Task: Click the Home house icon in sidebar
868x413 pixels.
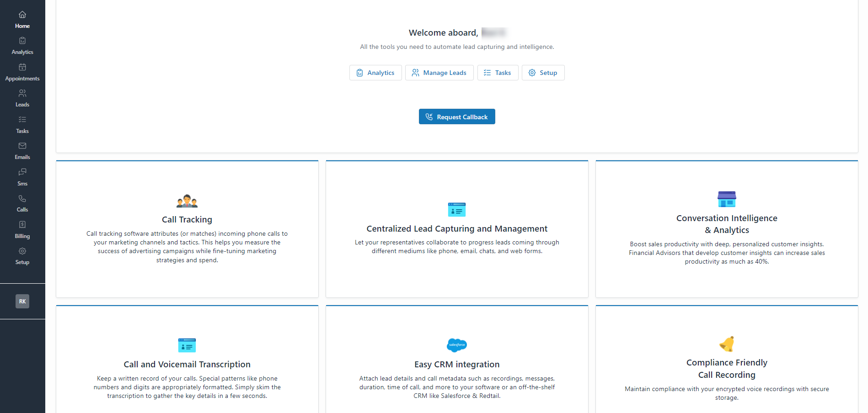Action: 22,15
